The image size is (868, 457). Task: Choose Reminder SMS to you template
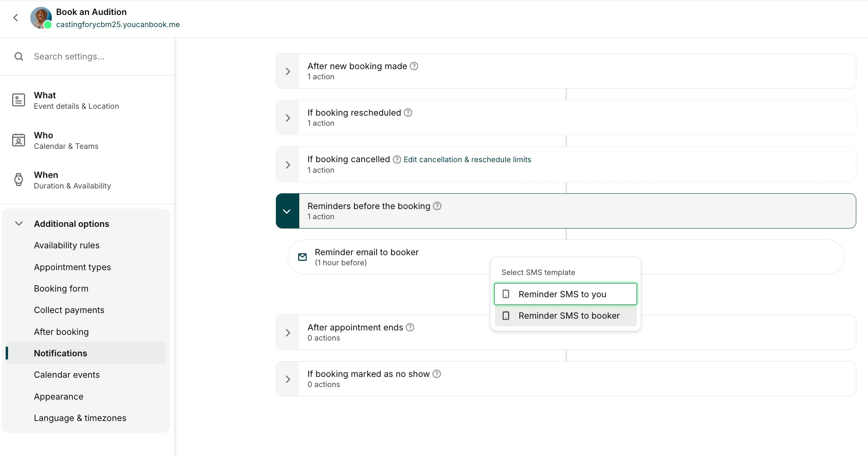click(565, 294)
